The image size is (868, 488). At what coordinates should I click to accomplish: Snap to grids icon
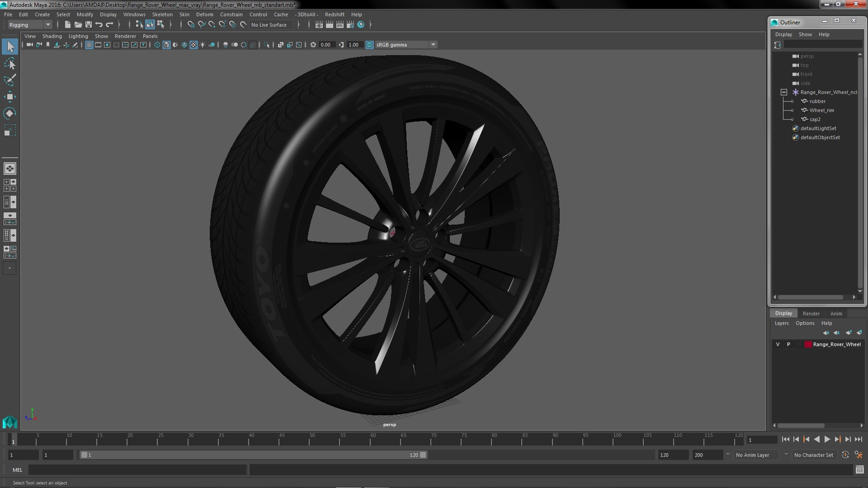tap(191, 25)
